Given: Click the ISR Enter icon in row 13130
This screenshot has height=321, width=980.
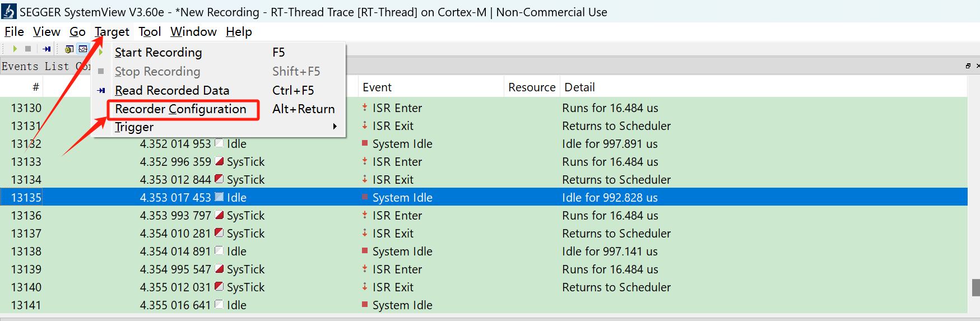Looking at the screenshot, I should click(x=365, y=107).
